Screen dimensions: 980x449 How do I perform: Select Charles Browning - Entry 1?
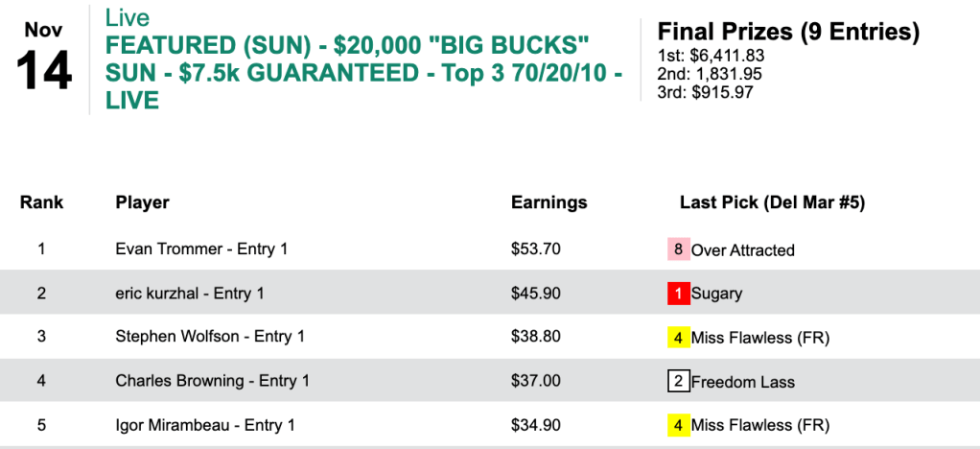click(x=212, y=382)
